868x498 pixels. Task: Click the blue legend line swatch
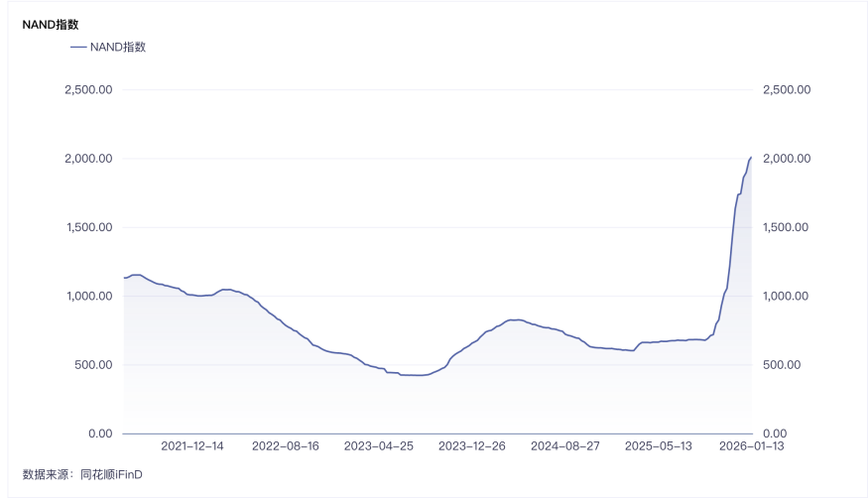click(x=77, y=47)
